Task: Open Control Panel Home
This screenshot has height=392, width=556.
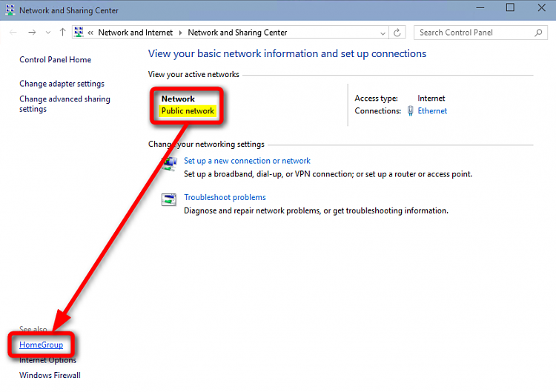Action: [55, 59]
